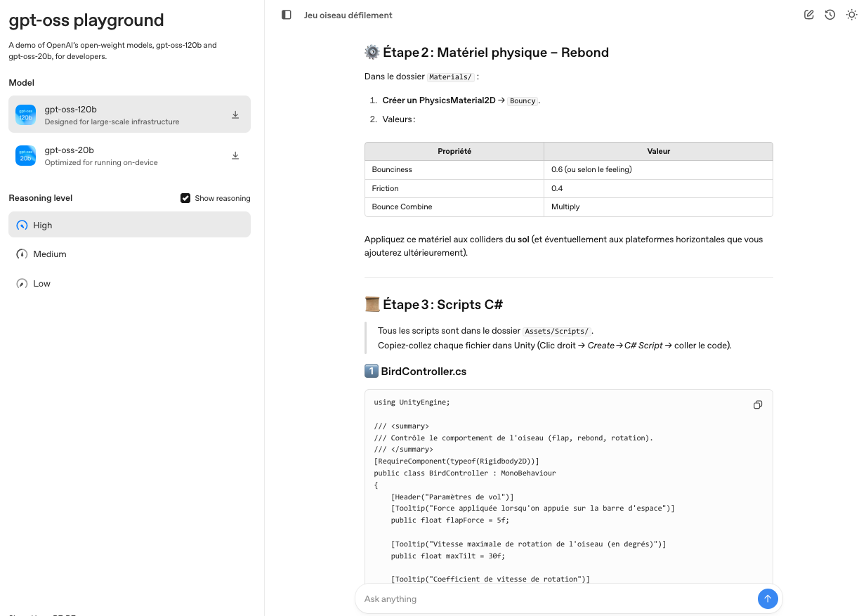Click the Ask anything input field

click(x=555, y=599)
